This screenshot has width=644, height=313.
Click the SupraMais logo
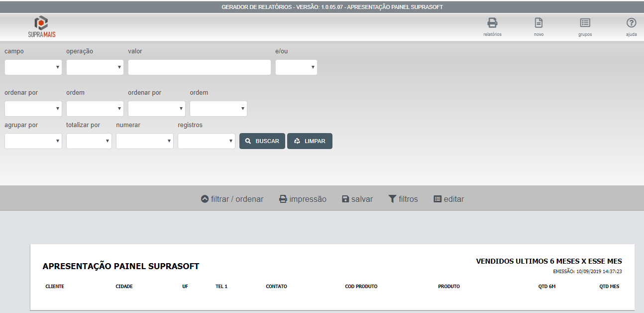41,27
